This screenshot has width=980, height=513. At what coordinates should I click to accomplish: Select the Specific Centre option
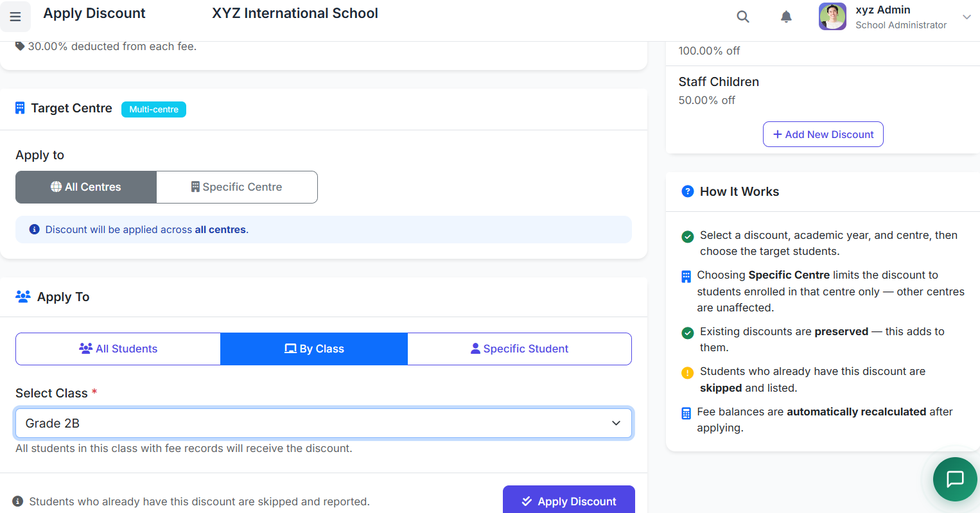pyautogui.click(x=237, y=187)
